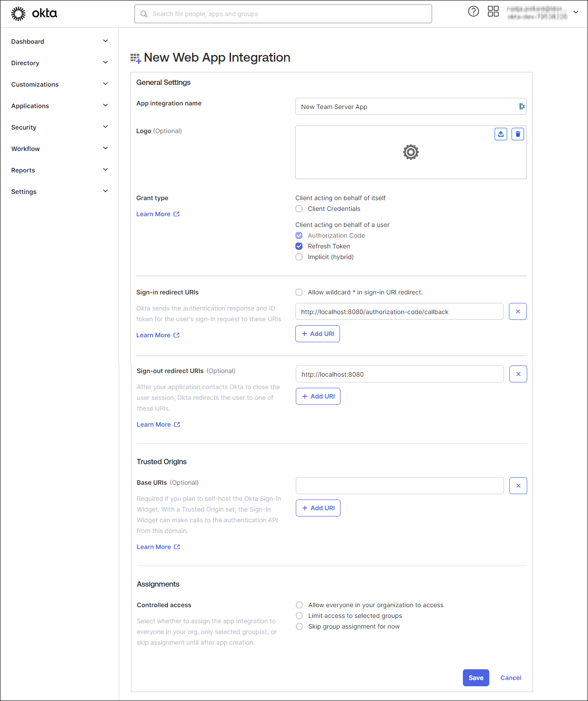Open the Settings menu item
The image size is (588, 701).
pyautogui.click(x=24, y=192)
